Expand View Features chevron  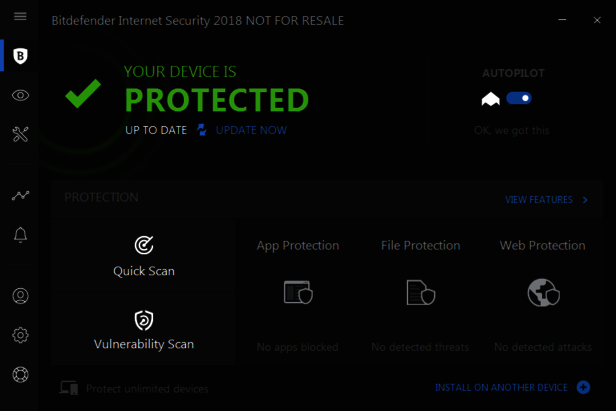585,200
